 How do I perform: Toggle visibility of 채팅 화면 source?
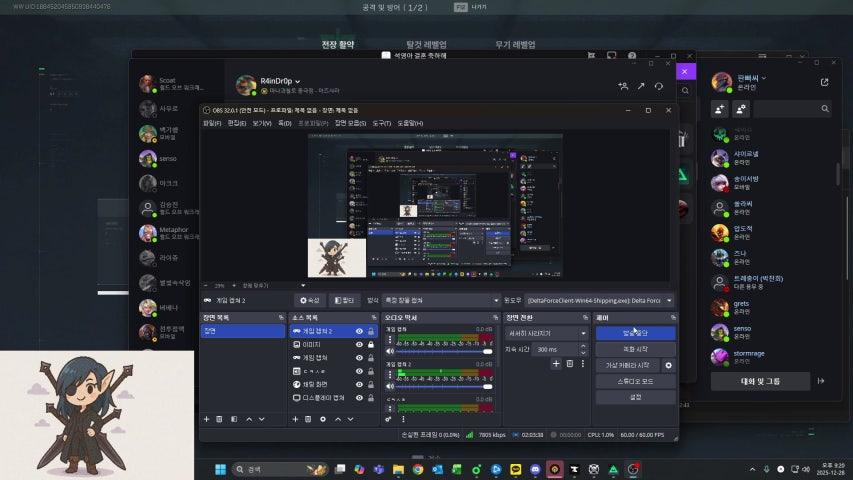[x=359, y=384]
